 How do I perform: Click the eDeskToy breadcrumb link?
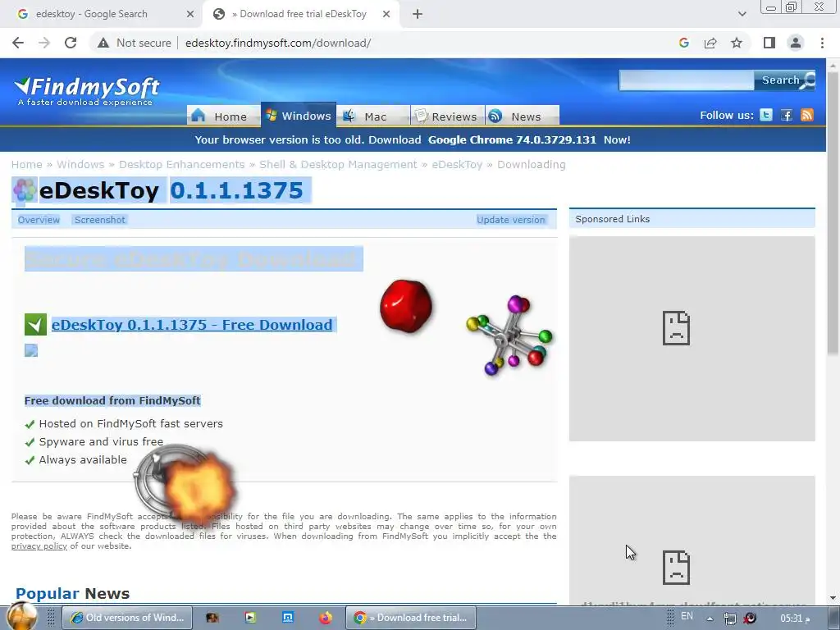point(457,164)
